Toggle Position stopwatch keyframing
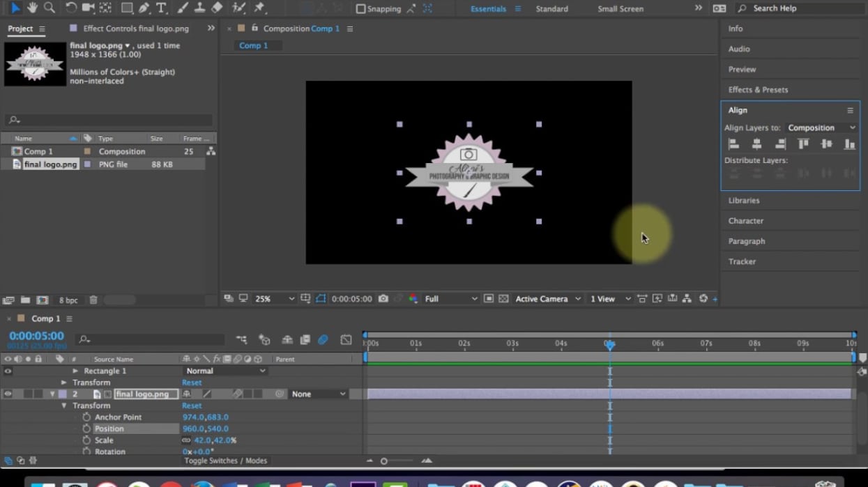 click(x=86, y=428)
